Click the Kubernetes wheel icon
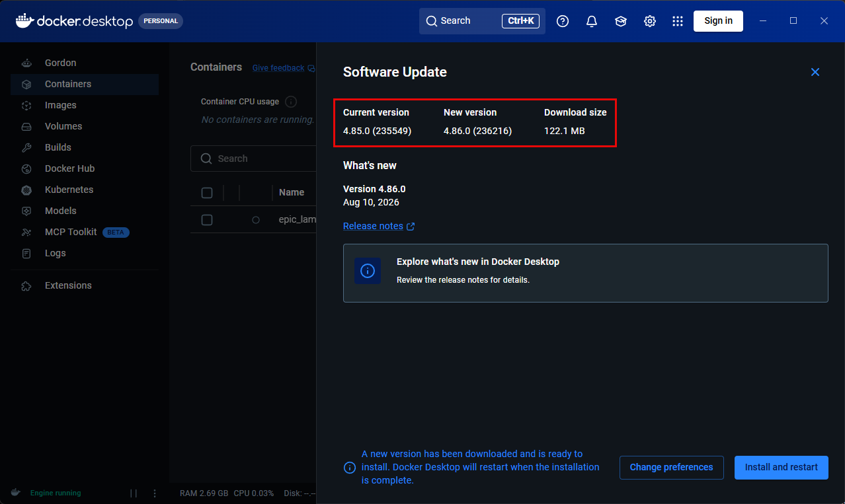This screenshot has height=504, width=845. click(26, 190)
